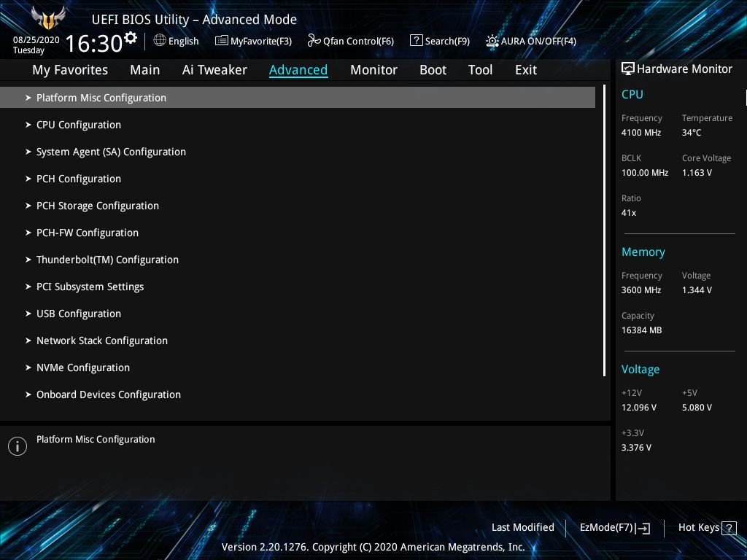Screen dimensions: 747x560
Task: Expand arrow beside PCH Configuration
Action: 28,179
